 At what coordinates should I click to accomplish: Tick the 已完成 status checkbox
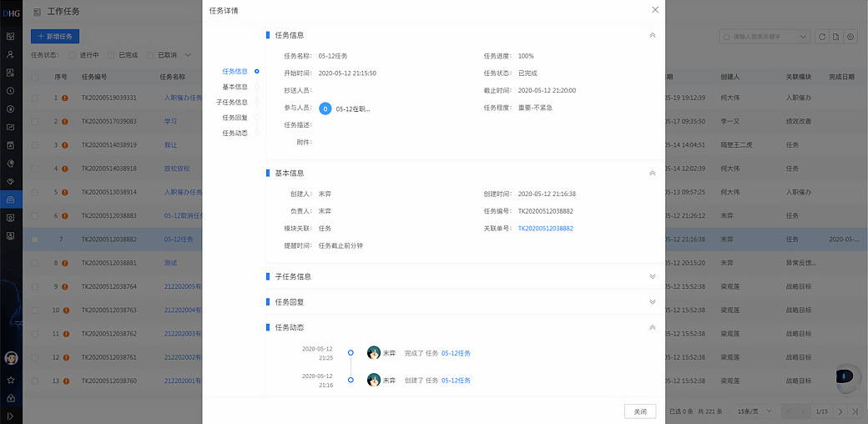click(112, 55)
